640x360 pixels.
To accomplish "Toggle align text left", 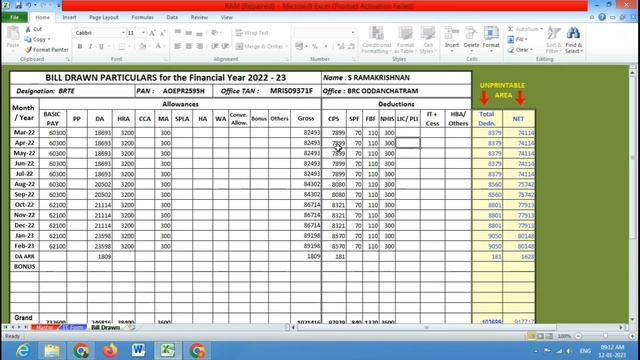I will 178,46.
